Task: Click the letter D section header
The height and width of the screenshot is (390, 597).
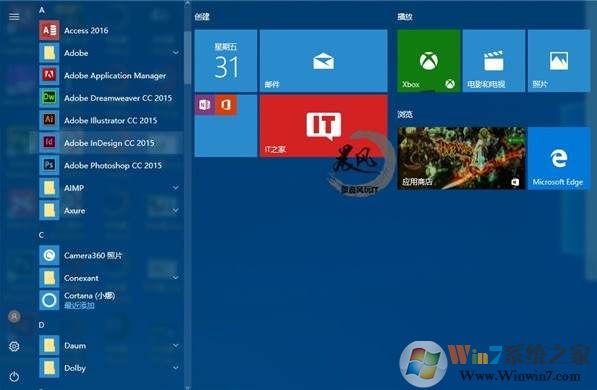Action: (41, 325)
